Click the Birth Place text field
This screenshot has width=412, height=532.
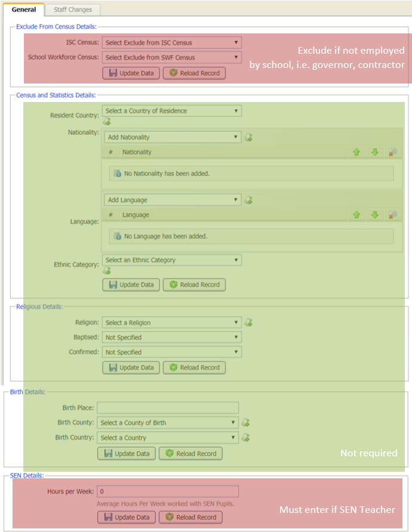[168, 408]
